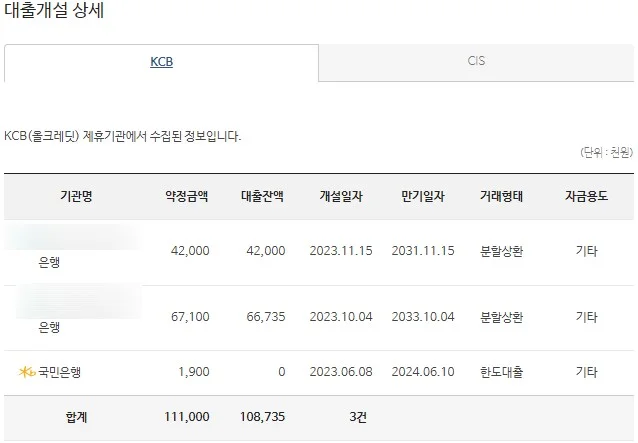The height and width of the screenshot is (443, 638).
Task: Click the 2033.10.04 maturity date cell
Action: point(423,317)
